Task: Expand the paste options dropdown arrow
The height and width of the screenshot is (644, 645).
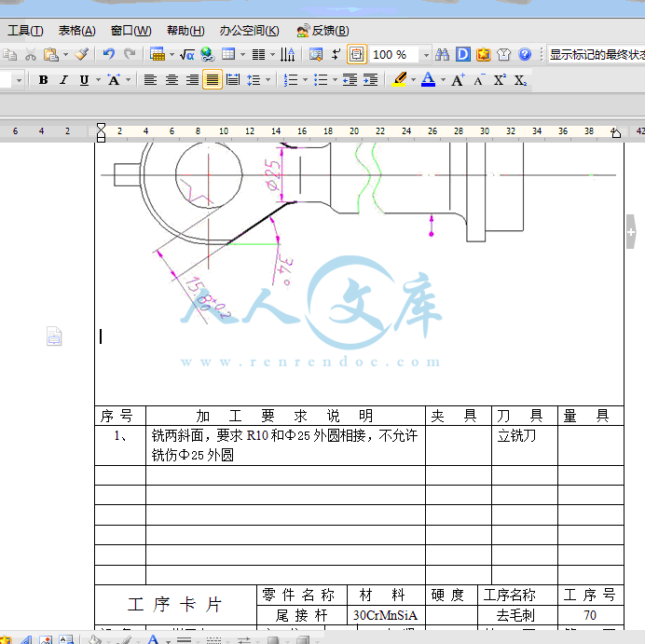Action: tap(65, 54)
